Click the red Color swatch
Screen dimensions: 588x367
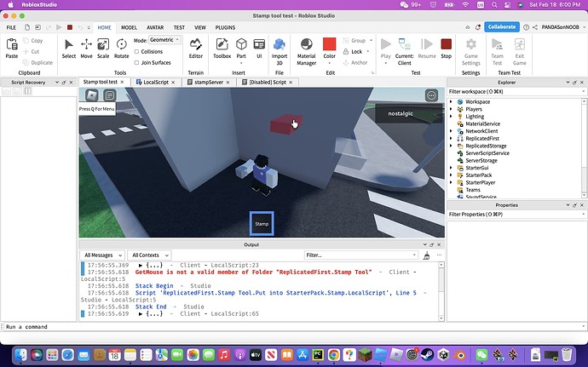click(329, 44)
